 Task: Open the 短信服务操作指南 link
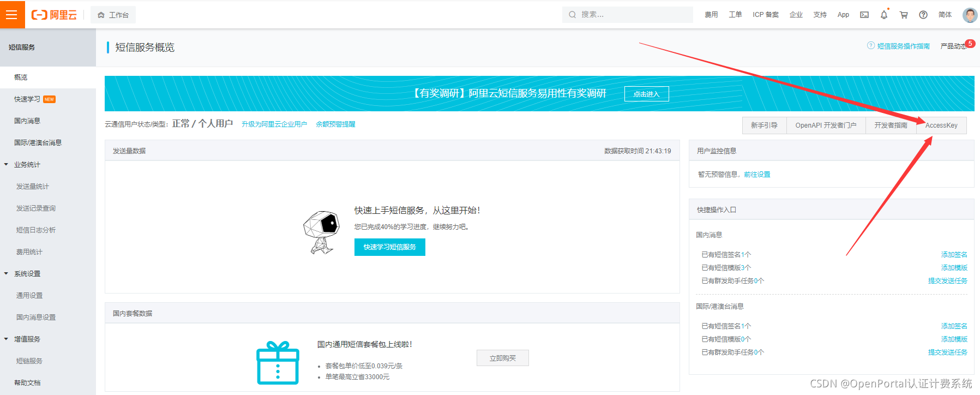[903, 46]
